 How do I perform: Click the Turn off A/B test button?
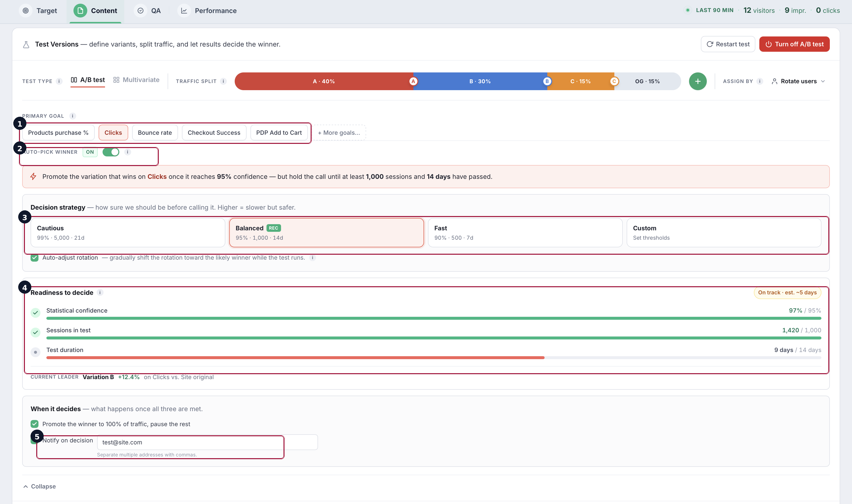tap(794, 44)
